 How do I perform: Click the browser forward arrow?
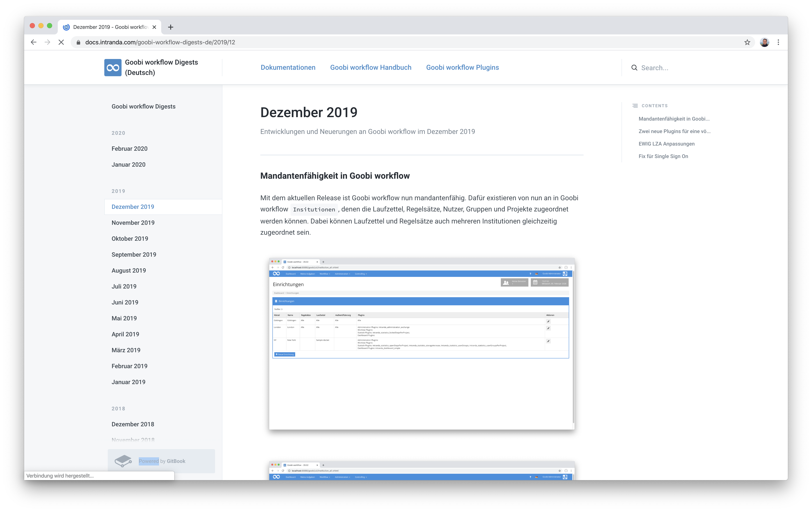click(x=47, y=42)
